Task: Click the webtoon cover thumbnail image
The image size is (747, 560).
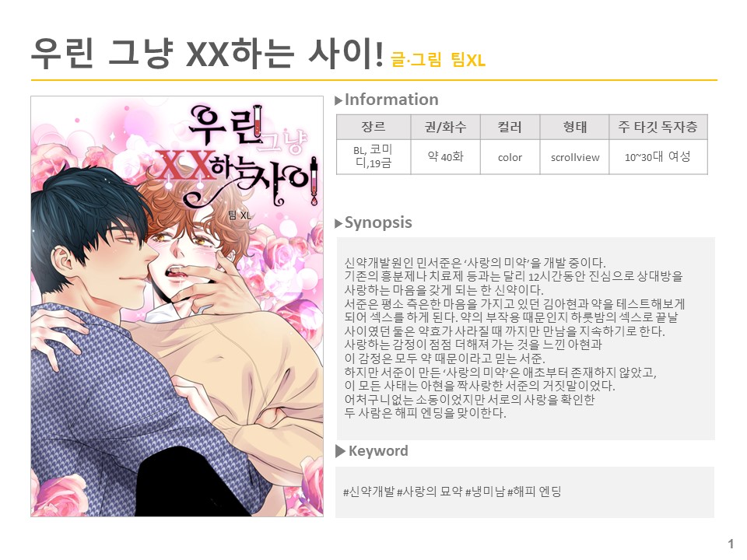Action: [x=177, y=306]
